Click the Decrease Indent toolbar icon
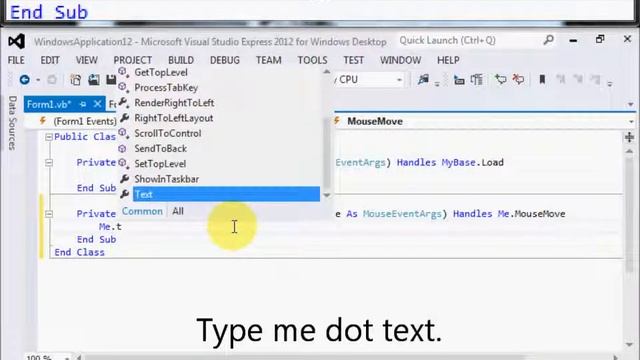The image size is (640, 360). (x=459, y=80)
